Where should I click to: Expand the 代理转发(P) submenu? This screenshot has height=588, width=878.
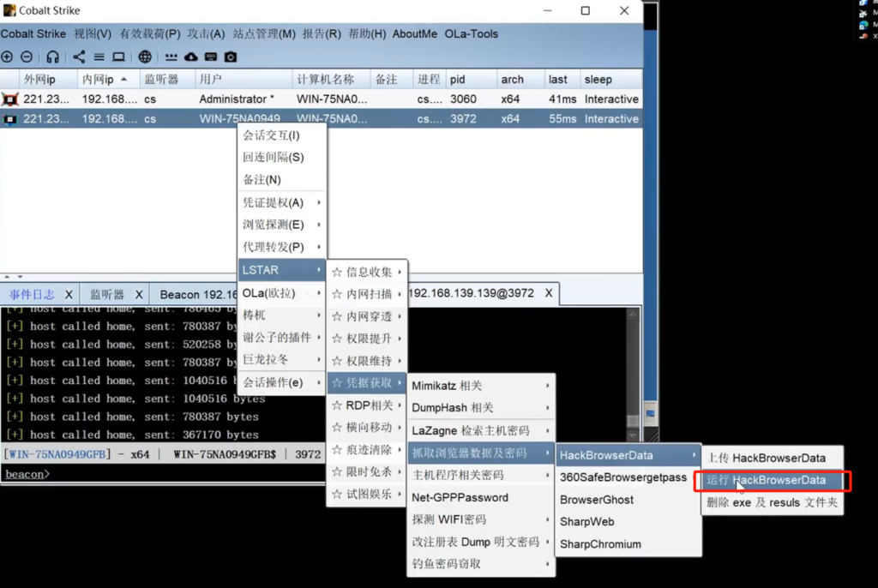(x=281, y=247)
